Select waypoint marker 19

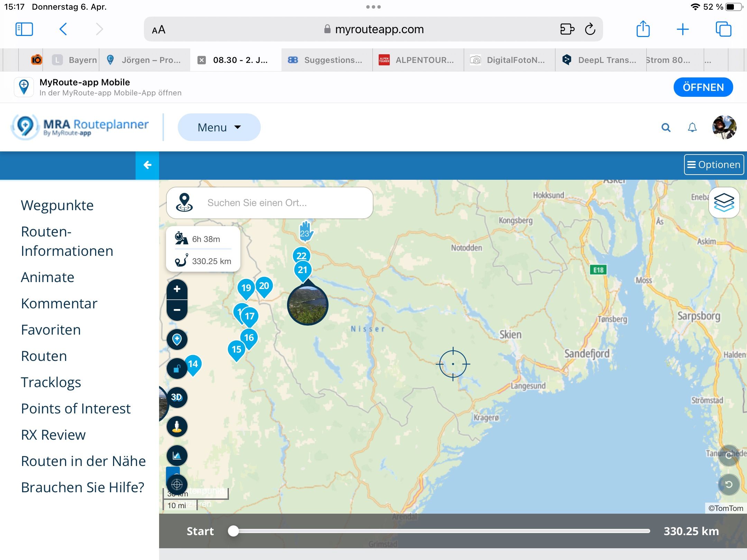(246, 289)
